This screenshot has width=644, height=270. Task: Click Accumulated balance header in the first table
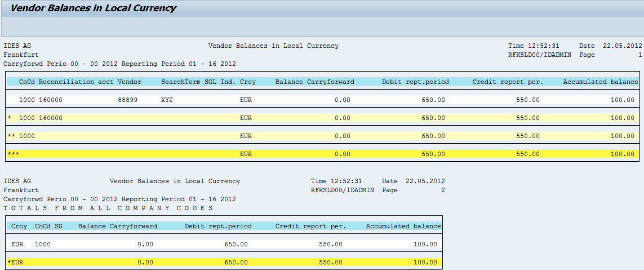[x=600, y=82]
